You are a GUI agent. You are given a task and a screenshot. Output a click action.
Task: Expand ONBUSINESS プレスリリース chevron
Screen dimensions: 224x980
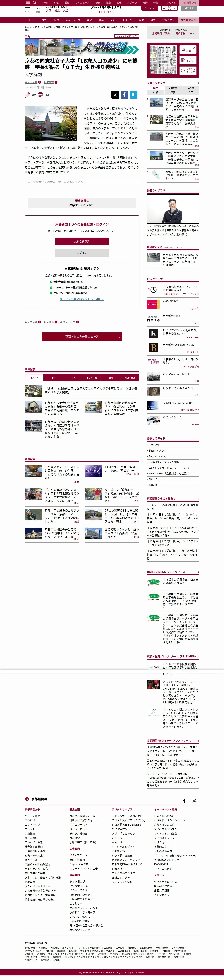[x=198, y=572]
